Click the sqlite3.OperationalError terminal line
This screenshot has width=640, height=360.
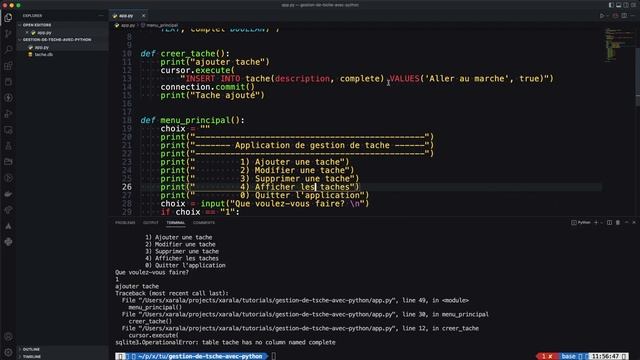225,342
